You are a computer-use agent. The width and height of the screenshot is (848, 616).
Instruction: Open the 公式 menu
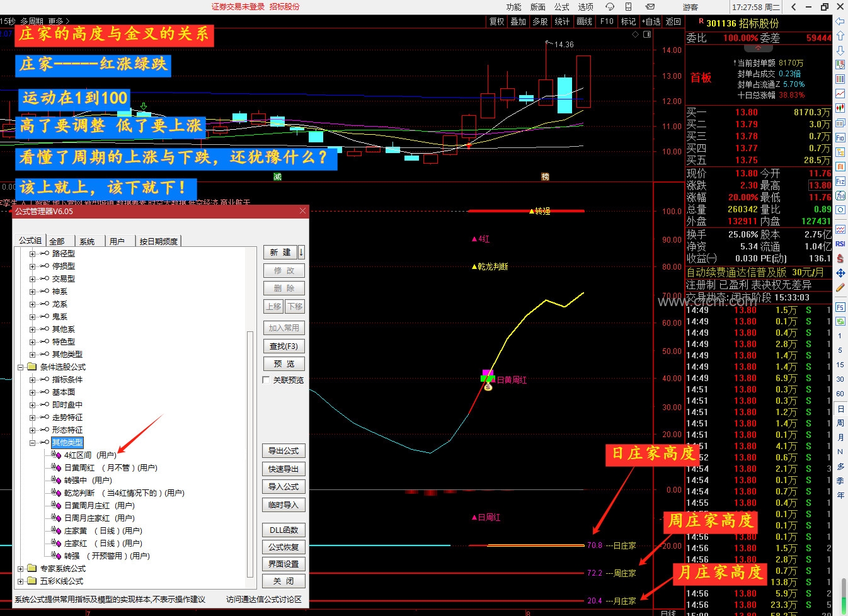(x=561, y=7)
